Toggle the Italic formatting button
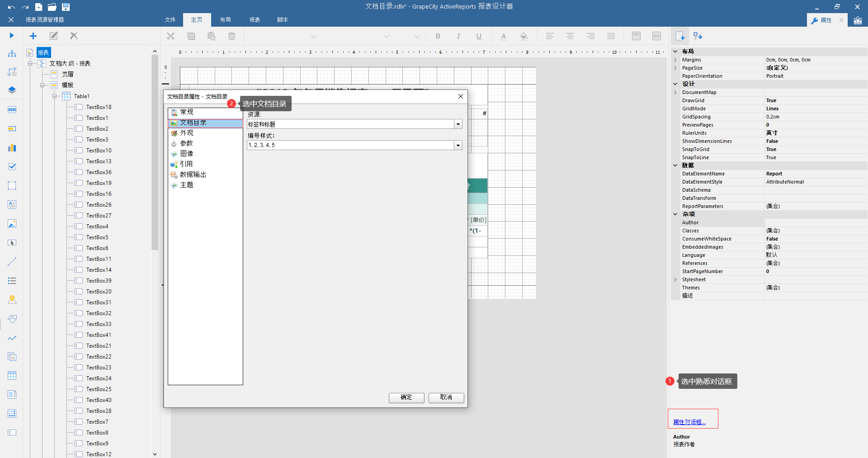Screen dimensions: 868x458 click(x=458, y=36)
